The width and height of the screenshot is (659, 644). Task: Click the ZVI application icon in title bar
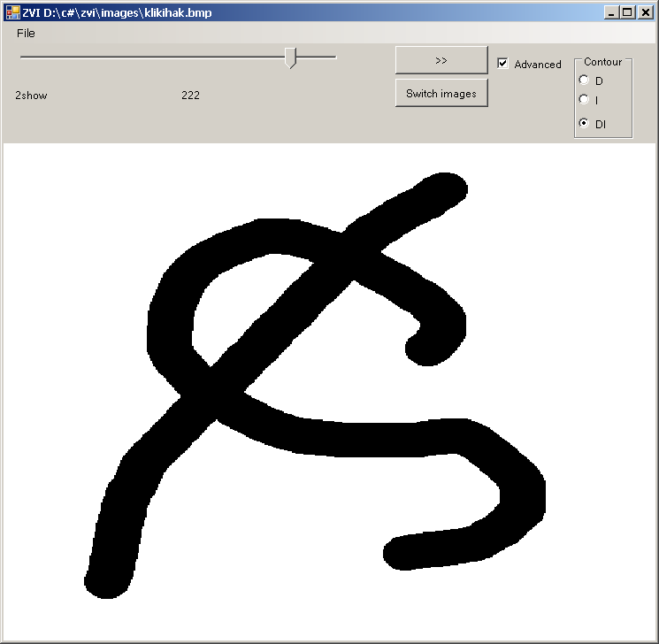click(x=12, y=12)
